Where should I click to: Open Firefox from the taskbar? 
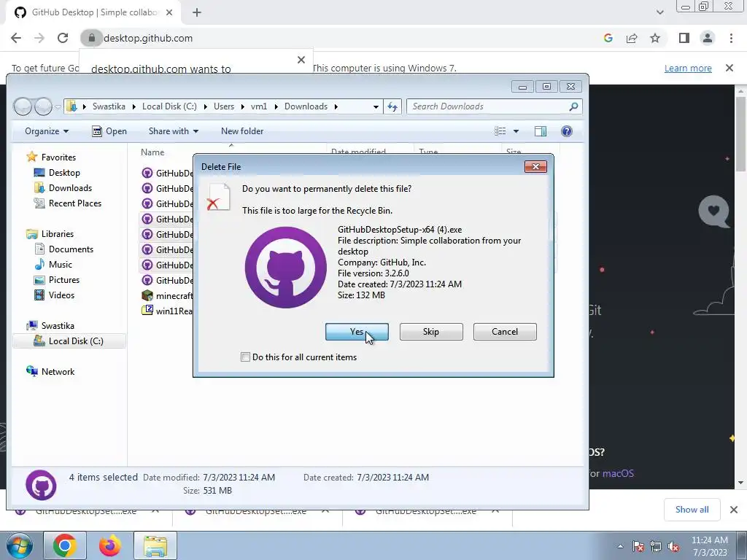[110, 545]
